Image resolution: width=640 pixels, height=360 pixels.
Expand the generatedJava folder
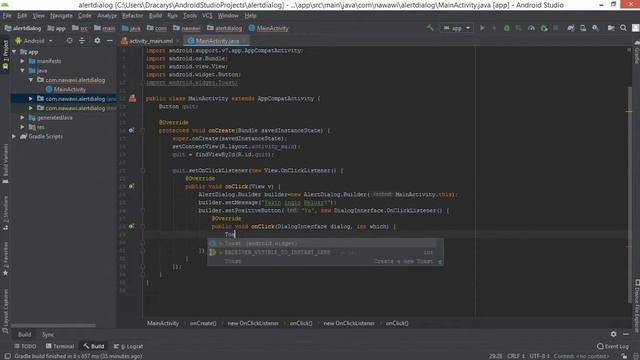22,118
